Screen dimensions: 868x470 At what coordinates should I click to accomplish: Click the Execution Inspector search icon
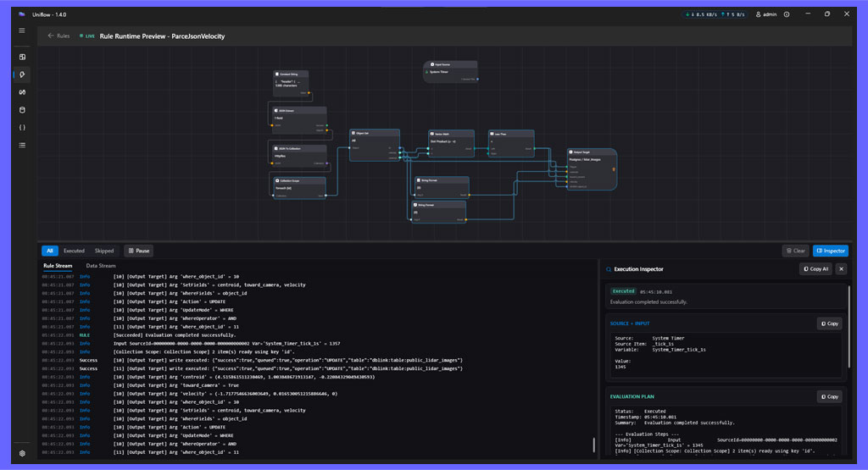point(609,269)
